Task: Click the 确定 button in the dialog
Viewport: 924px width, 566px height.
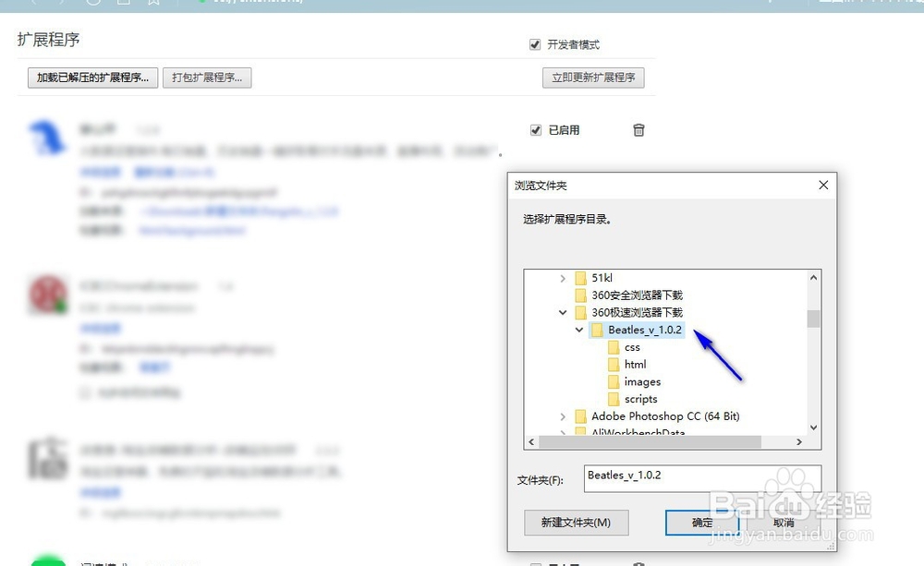Action: tap(701, 522)
